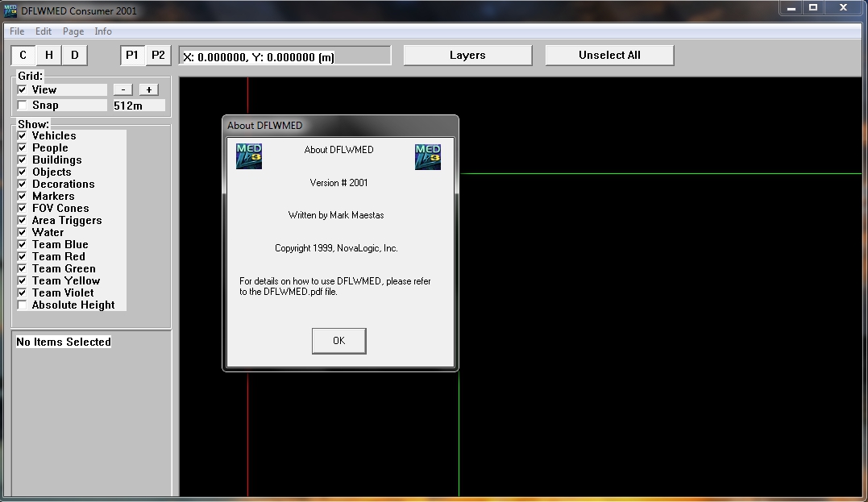This screenshot has height=502, width=868.
Task: Click the DFLWMED app icon in title bar
Action: click(10, 10)
